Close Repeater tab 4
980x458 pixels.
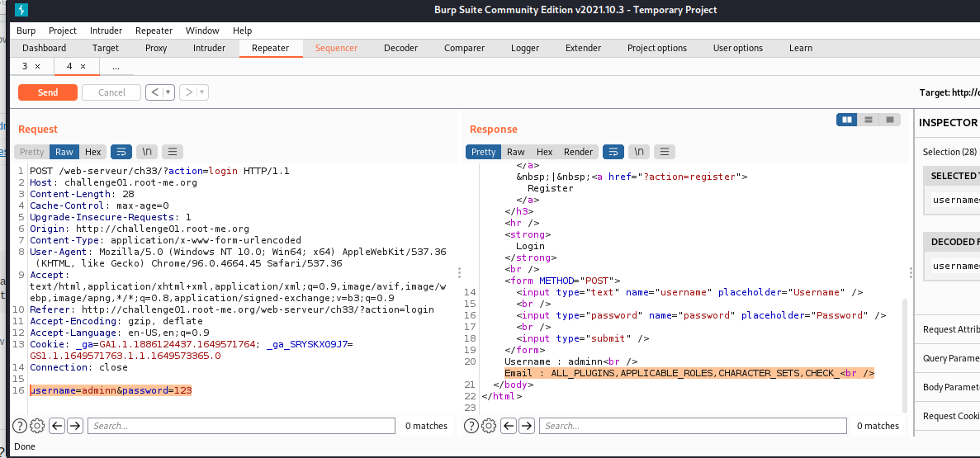point(83,66)
